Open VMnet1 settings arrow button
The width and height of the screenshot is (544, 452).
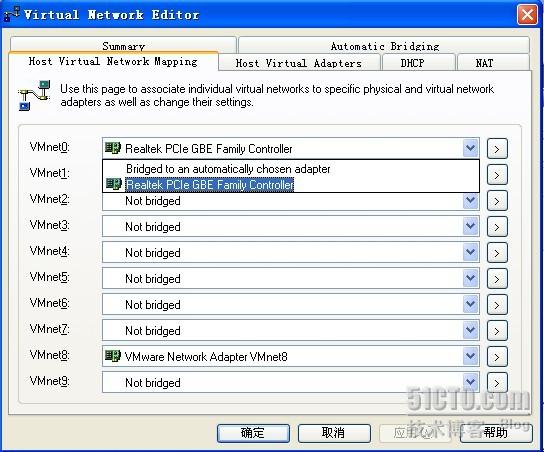coord(497,175)
